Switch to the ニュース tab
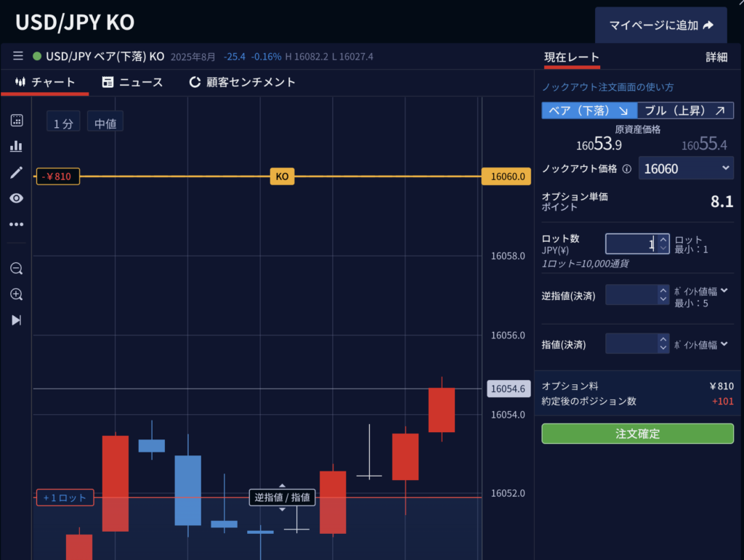Viewport: 744px width, 560px height. coord(133,82)
